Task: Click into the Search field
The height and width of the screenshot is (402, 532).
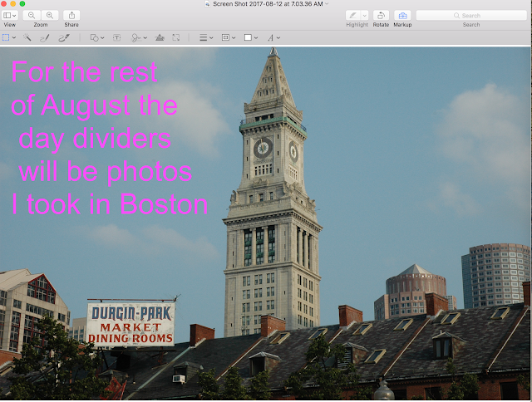Action: 471,15
